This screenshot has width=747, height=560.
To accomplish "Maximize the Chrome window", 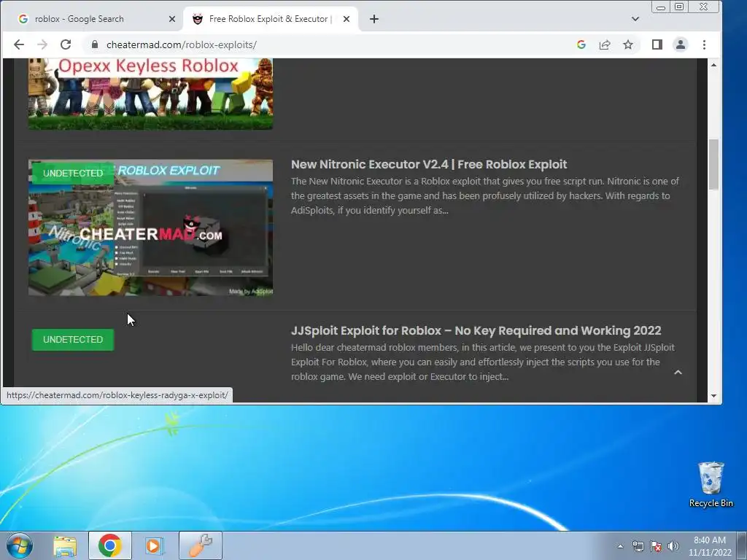I will pos(679,7).
